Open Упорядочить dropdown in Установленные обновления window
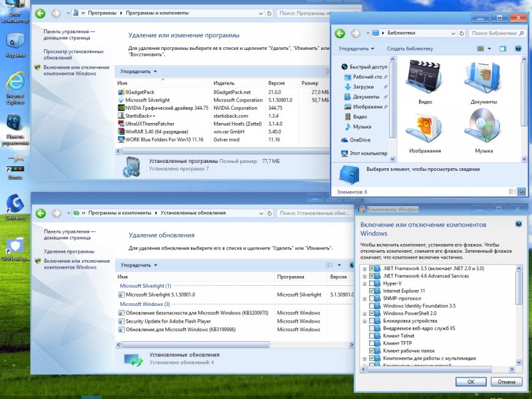The image size is (532, 399). coord(139,265)
